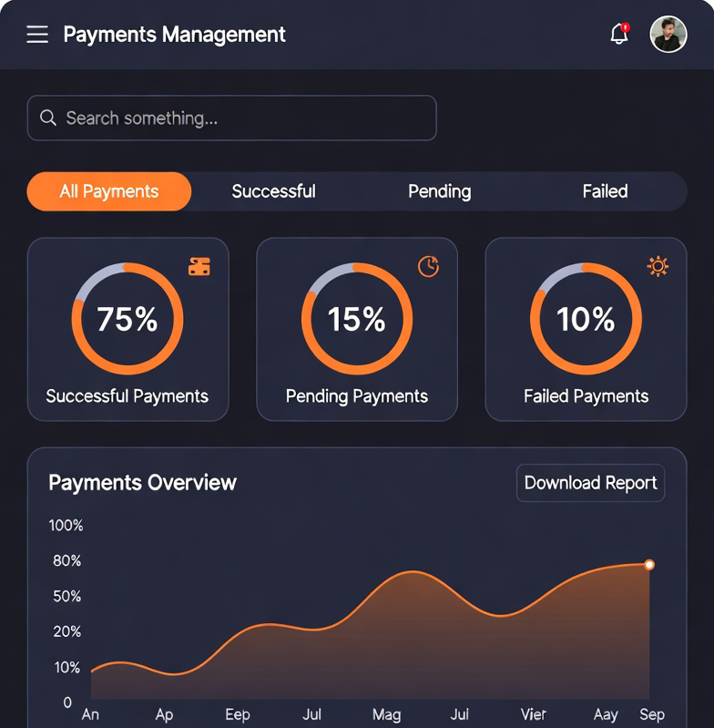Open the user profile avatar
Image resolution: width=714 pixels, height=728 pixels.
[668, 35]
